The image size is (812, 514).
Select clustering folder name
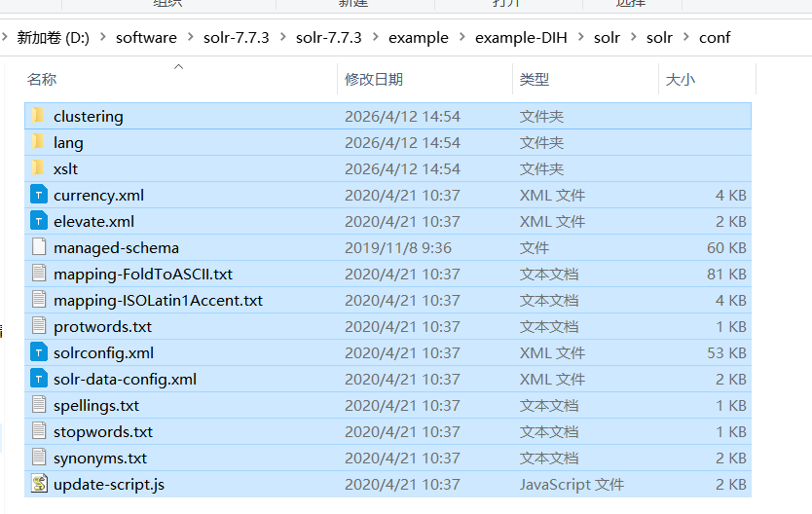89,117
